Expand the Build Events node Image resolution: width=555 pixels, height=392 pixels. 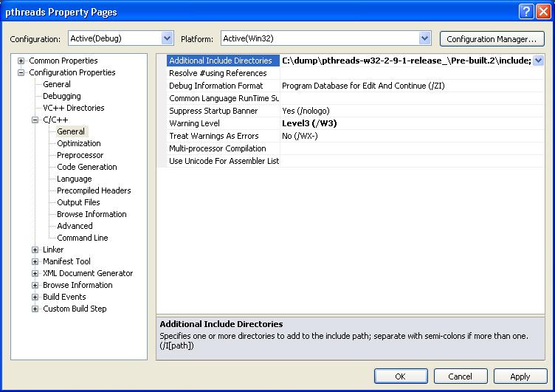tap(35, 297)
